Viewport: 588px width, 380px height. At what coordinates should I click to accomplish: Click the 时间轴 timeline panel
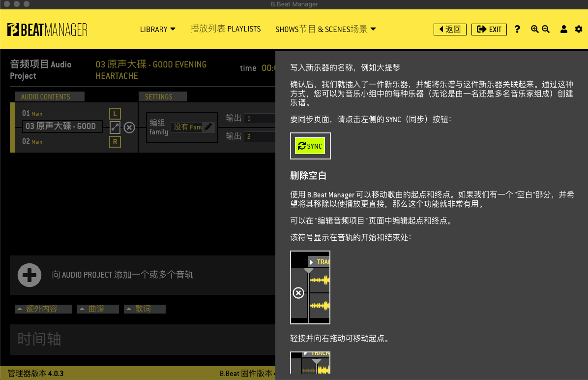point(143,340)
